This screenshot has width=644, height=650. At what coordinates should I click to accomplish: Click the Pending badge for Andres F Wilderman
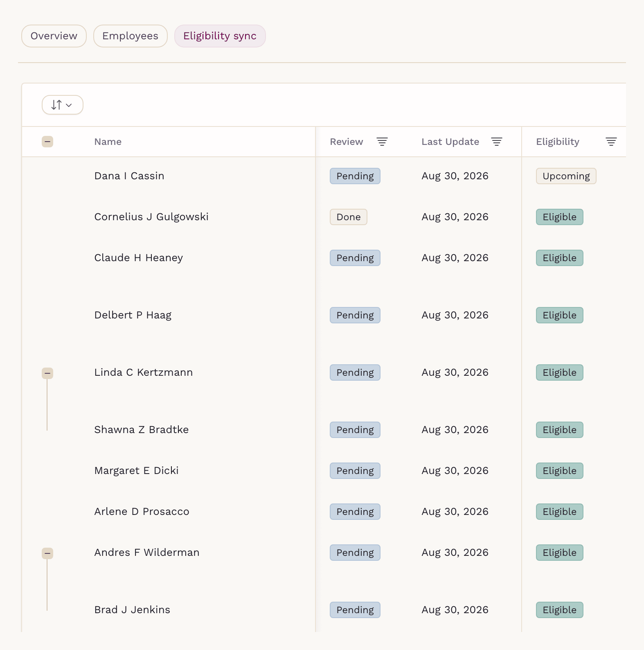point(355,553)
